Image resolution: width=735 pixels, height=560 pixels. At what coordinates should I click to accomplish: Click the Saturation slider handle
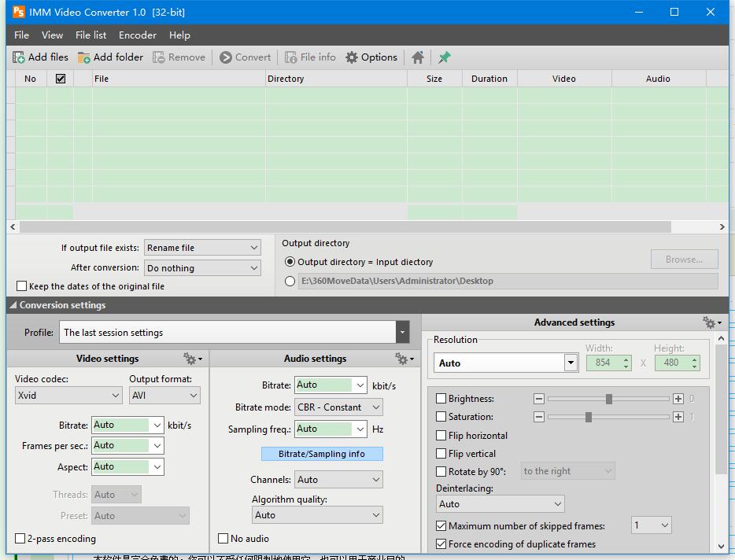pos(589,417)
